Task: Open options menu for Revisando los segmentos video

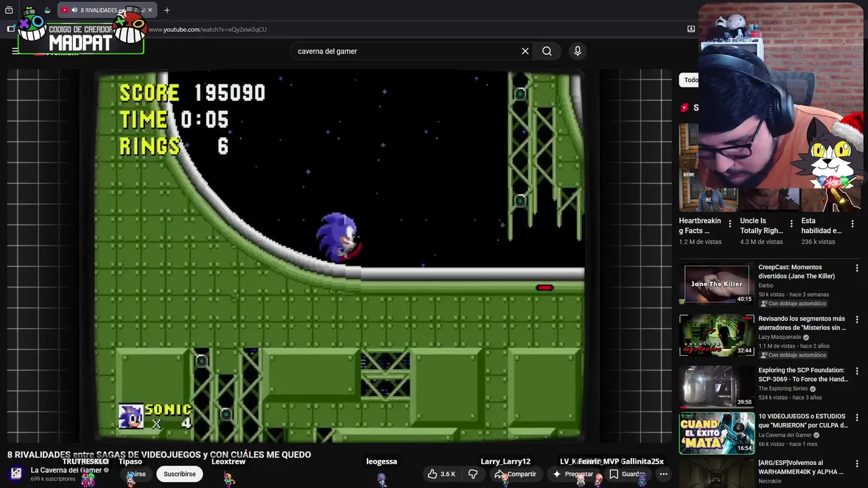Action: point(857,320)
